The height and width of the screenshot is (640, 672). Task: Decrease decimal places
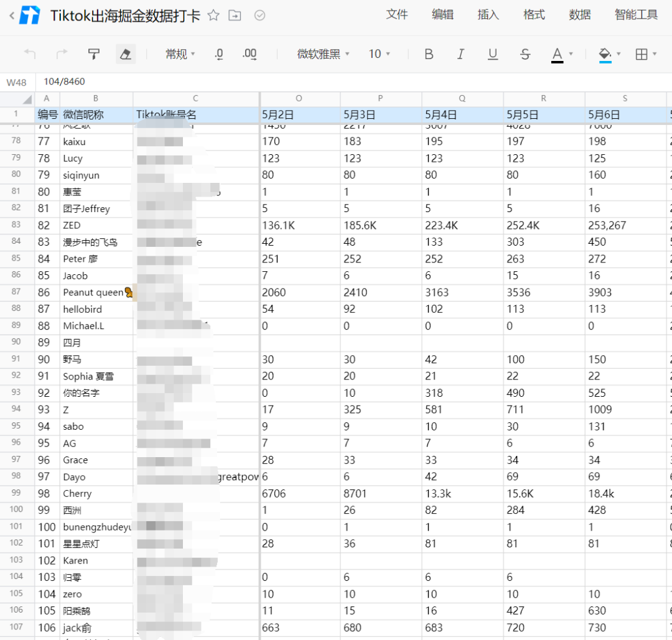click(219, 54)
